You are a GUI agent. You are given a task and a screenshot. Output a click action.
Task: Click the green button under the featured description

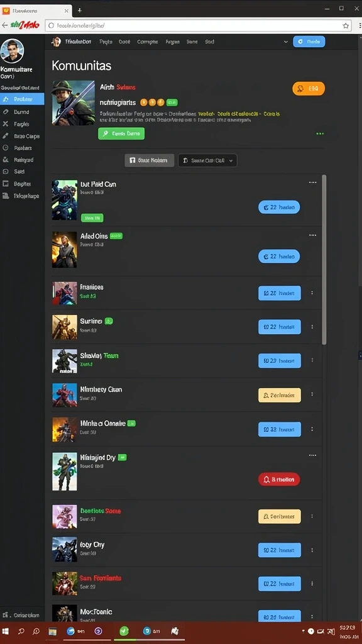121,133
